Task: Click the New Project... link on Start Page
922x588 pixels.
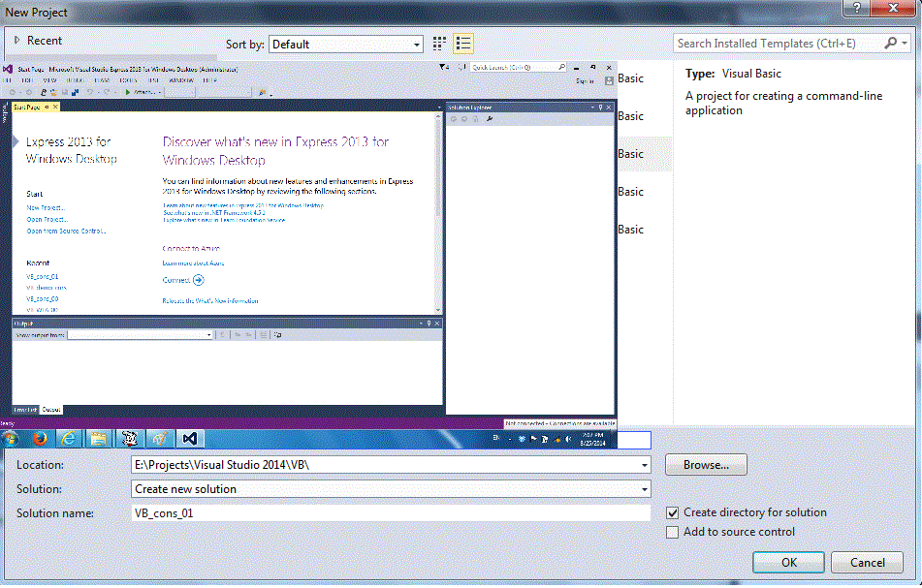Action: pos(46,208)
